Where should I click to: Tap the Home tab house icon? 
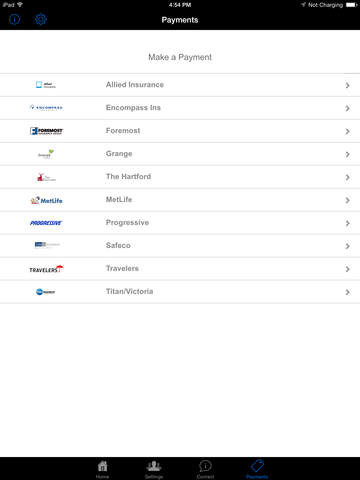[x=103, y=466]
